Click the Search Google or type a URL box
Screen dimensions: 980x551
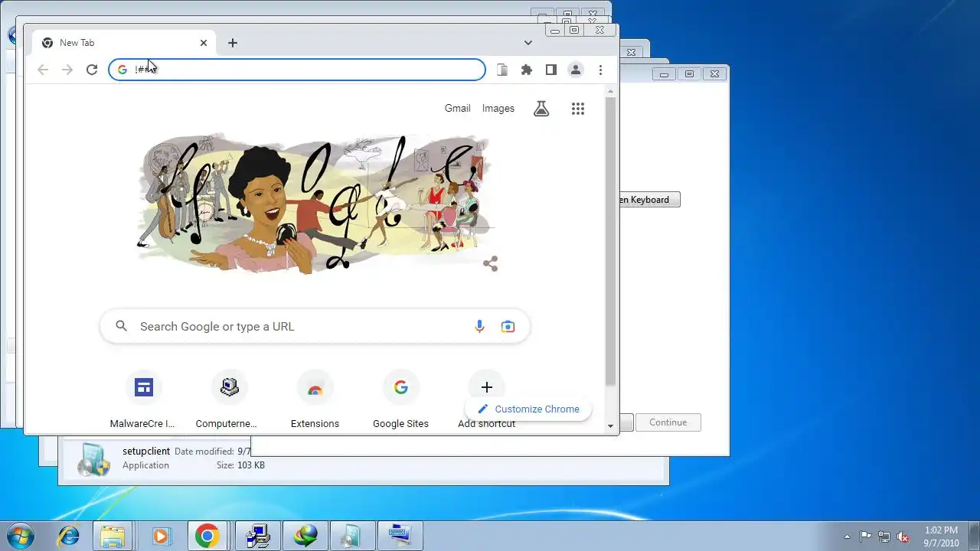[315, 327]
